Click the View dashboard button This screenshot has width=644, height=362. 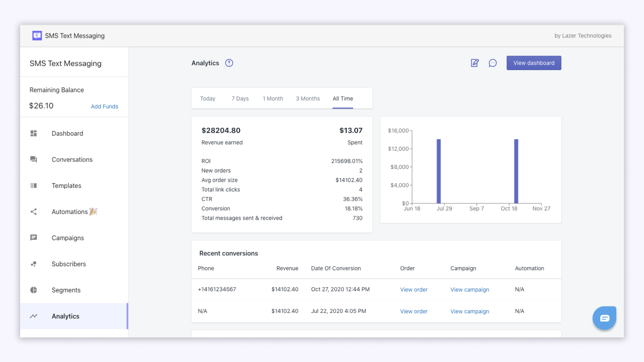(534, 63)
